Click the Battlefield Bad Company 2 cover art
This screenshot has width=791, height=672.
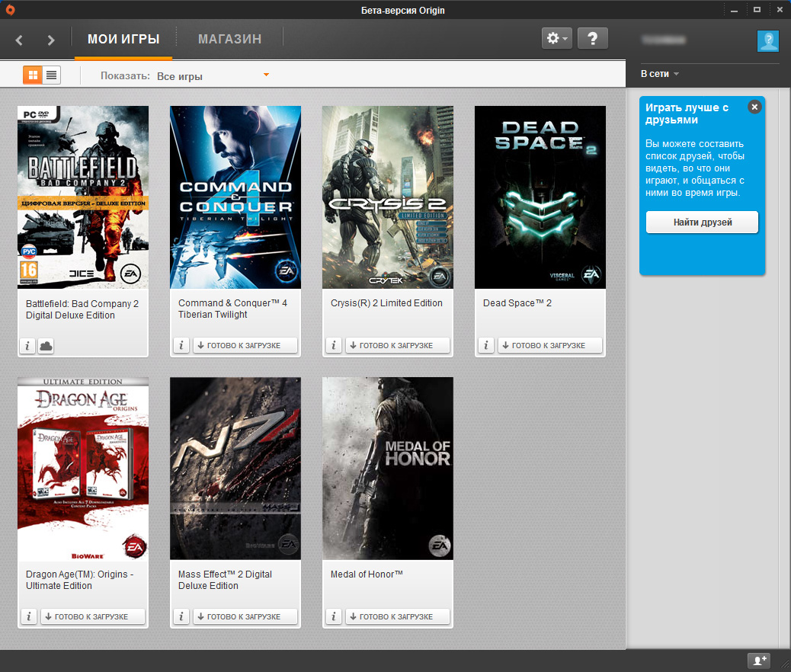83,197
